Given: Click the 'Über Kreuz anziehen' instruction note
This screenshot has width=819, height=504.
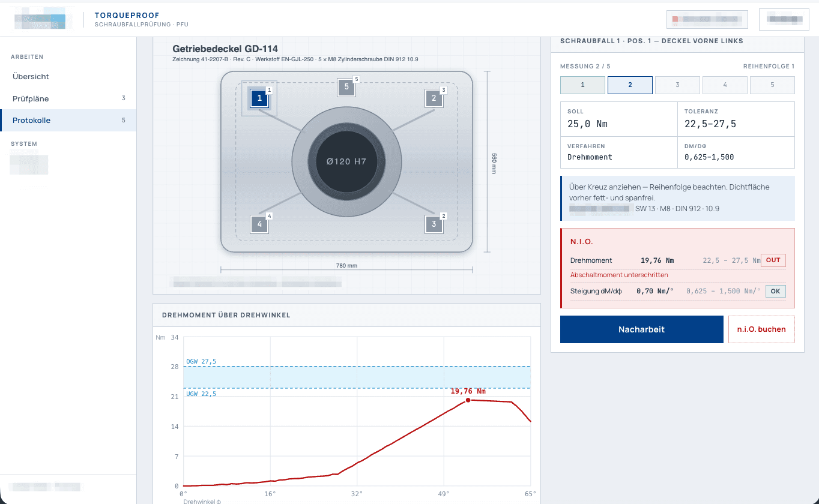Looking at the screenshot, I should click(x=677, y=198).
